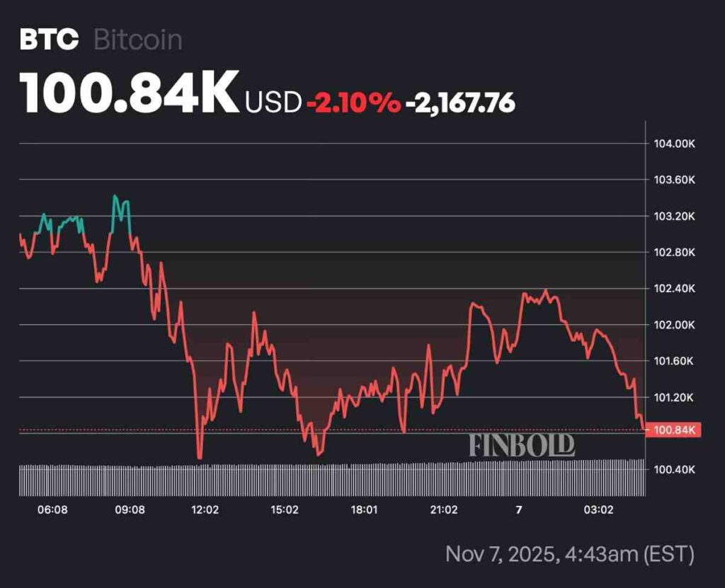Click the FINBOLD watermark logo

[x=521, y=445]
